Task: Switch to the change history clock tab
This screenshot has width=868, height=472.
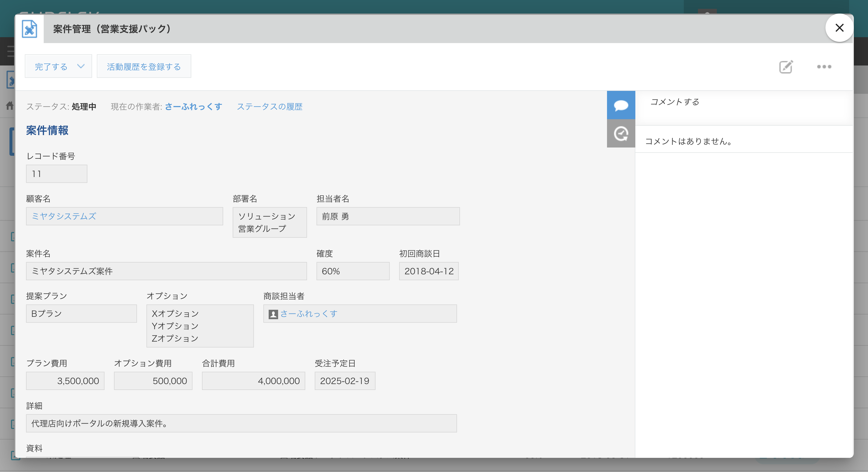Action: 620,134
